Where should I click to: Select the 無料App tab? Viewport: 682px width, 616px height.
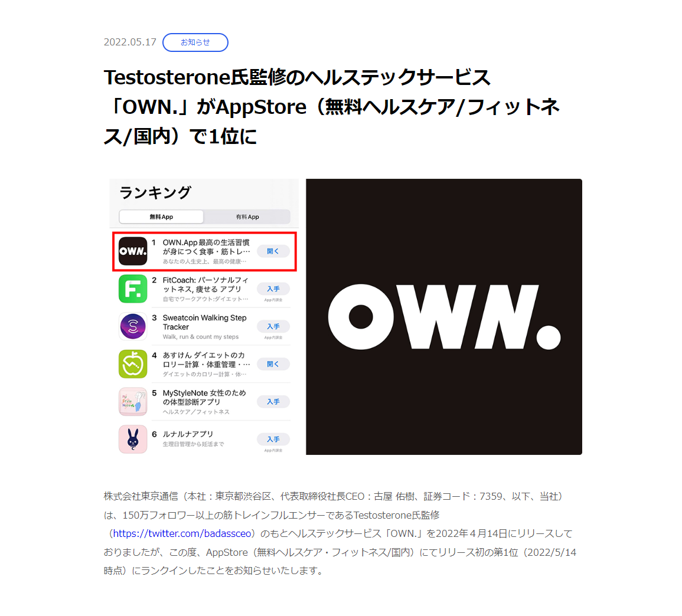coord(161,217)
